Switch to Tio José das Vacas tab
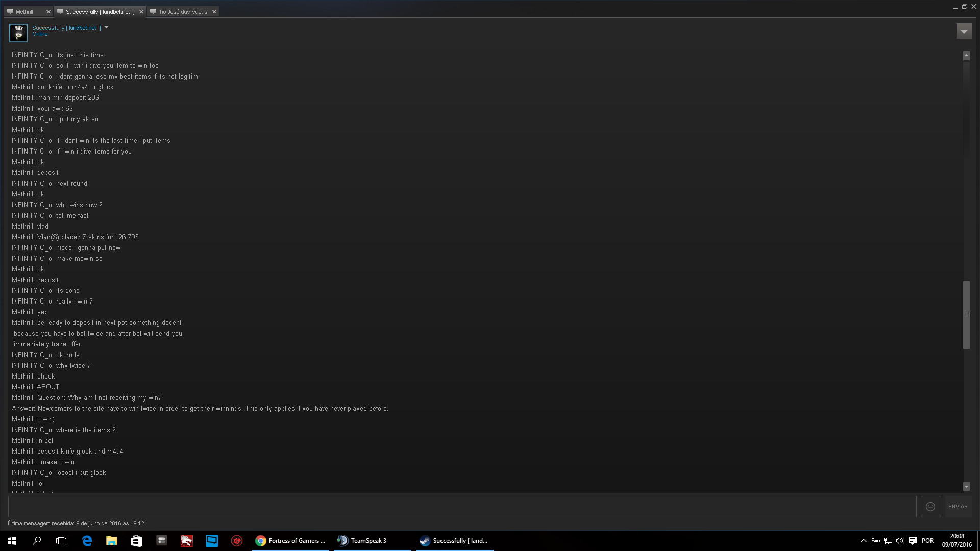The image size is (980, 551). (183, 12)
